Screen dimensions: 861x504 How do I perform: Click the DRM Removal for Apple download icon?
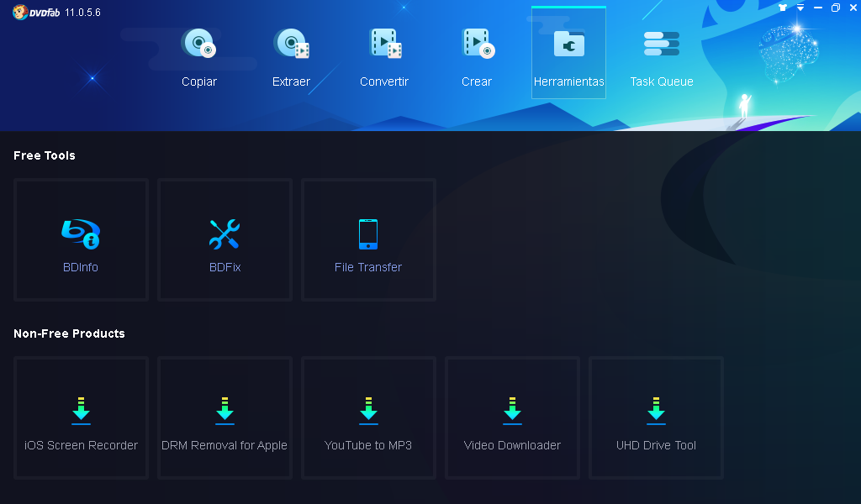[224, 411]
